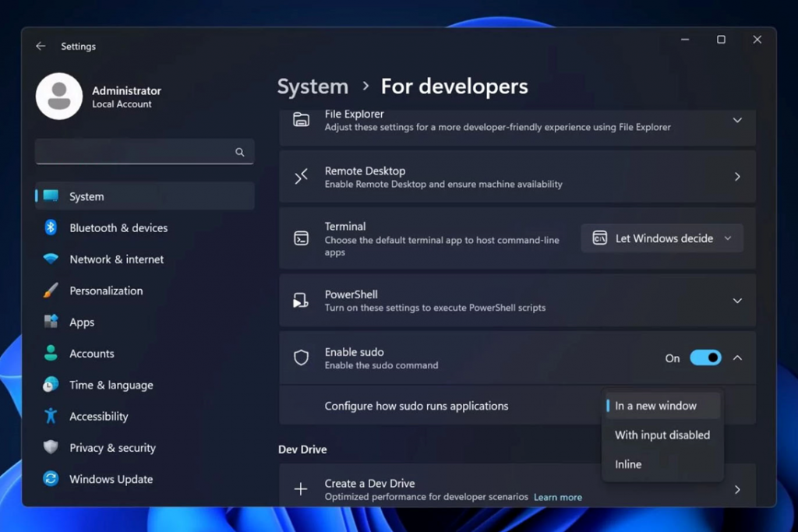This screenshot has height=532, width=798.
Task: Maximize the Settings window
Action: [721, 40]
